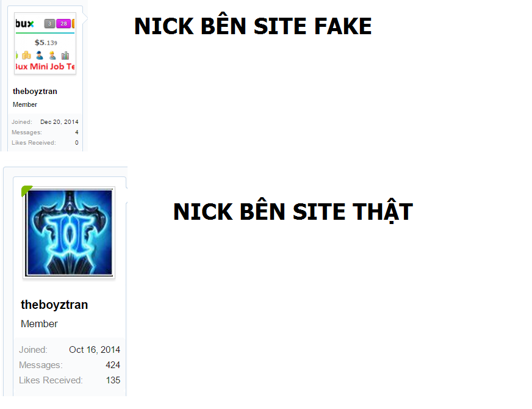Open the fake site theboyztran username link

tap(35, 92)
